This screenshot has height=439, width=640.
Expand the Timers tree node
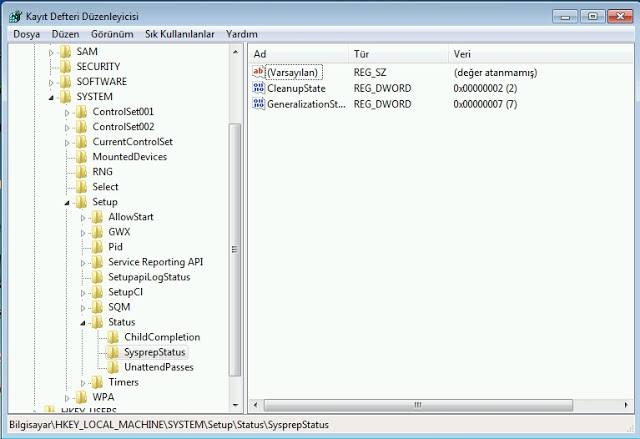pos(84,382)
